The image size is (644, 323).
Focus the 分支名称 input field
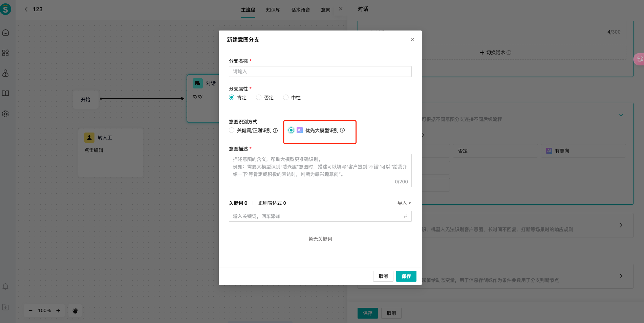[x=320, y=72]
